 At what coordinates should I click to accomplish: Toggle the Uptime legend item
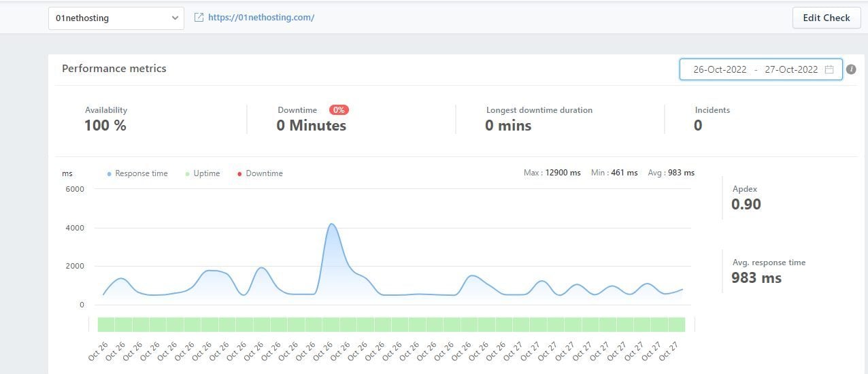203,173
